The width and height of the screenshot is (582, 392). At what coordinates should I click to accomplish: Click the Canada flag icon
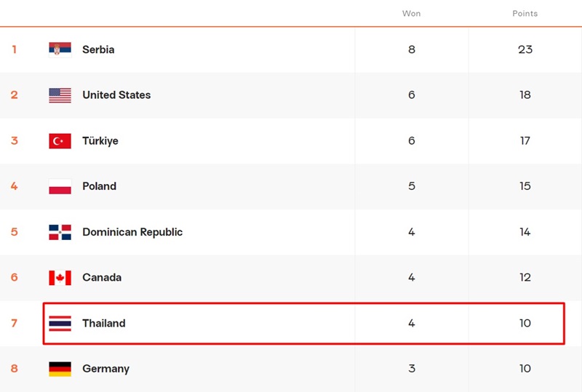click(60, 278)
